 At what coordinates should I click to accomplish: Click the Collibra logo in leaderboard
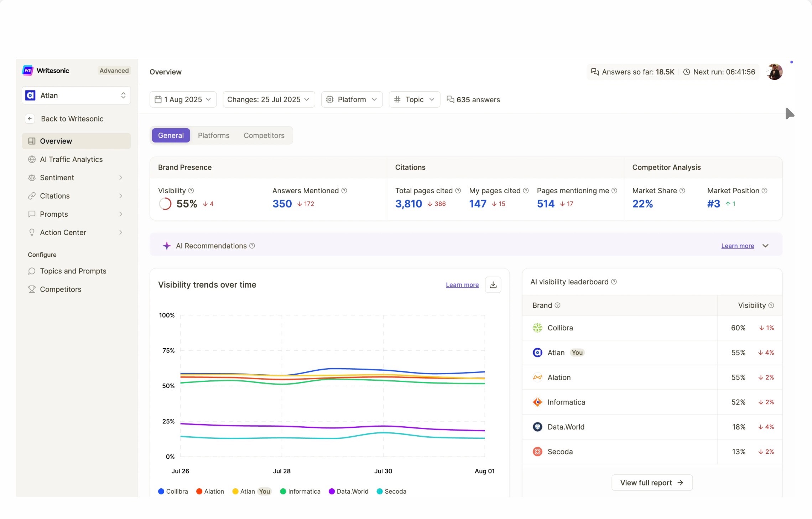point(537,328)
